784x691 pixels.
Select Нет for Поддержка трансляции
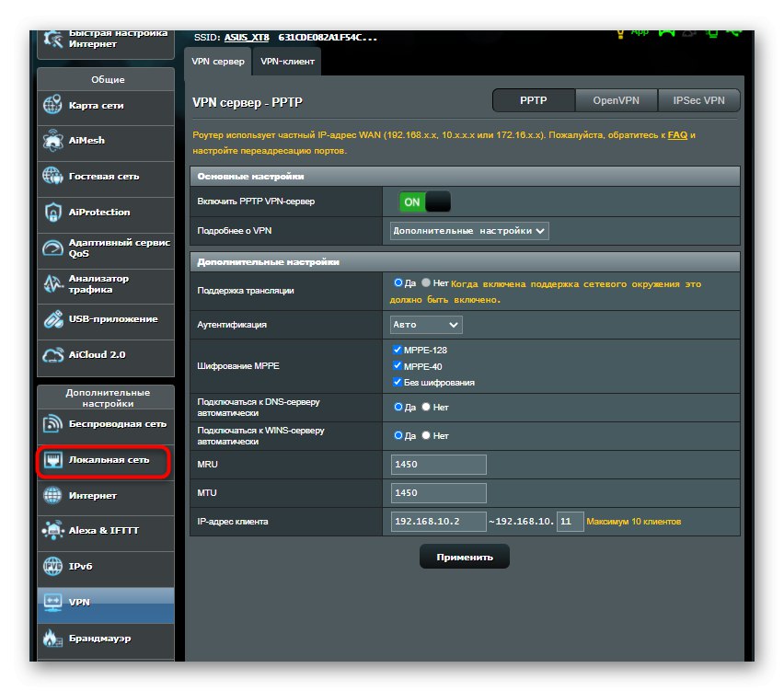click(426, 283)
